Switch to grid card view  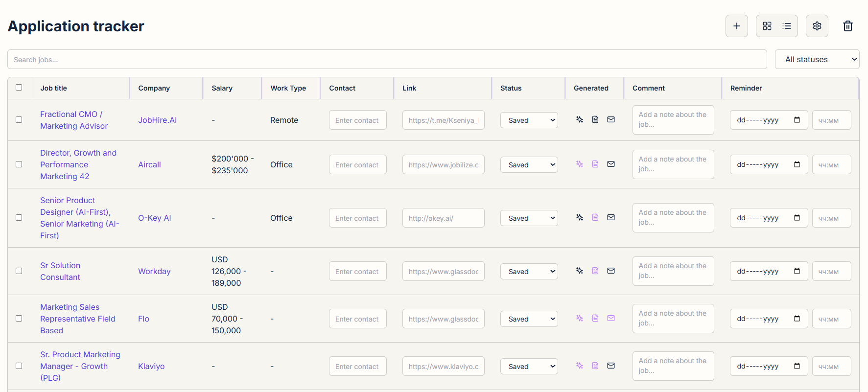pyautogui.click(x=767, y=26)
